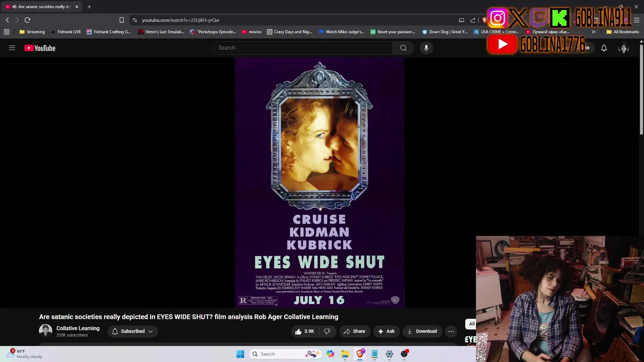This screenshot has width=644, height=362.
Task: Click the cast screen icon in address bar
Action: pos(461,20)
